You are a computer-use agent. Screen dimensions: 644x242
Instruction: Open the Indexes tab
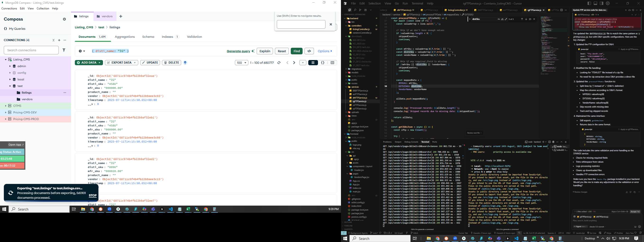click(x=170, y=37)
